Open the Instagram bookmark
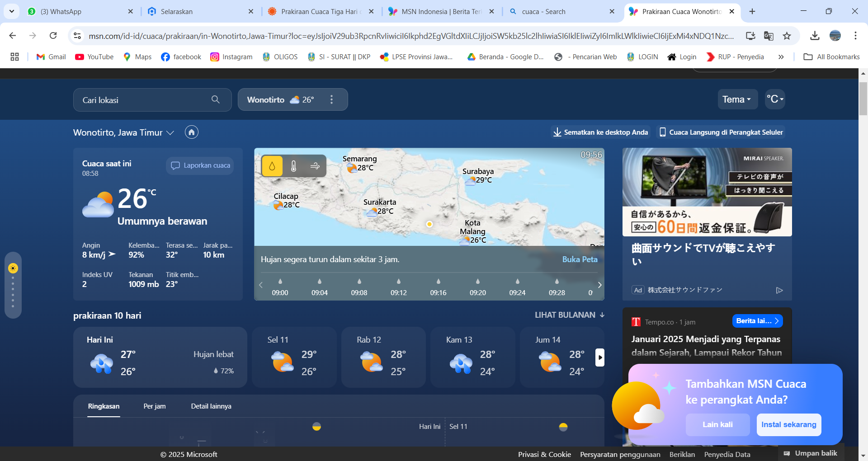The height and width of the screenshot is (461, 868). [231, 56]
